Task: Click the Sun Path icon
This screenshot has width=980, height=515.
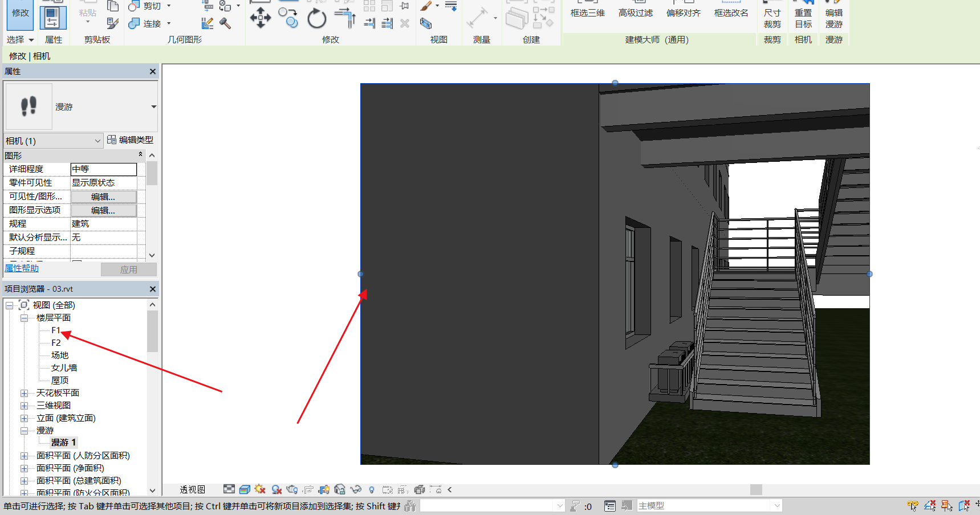Action: click(261, 489)
